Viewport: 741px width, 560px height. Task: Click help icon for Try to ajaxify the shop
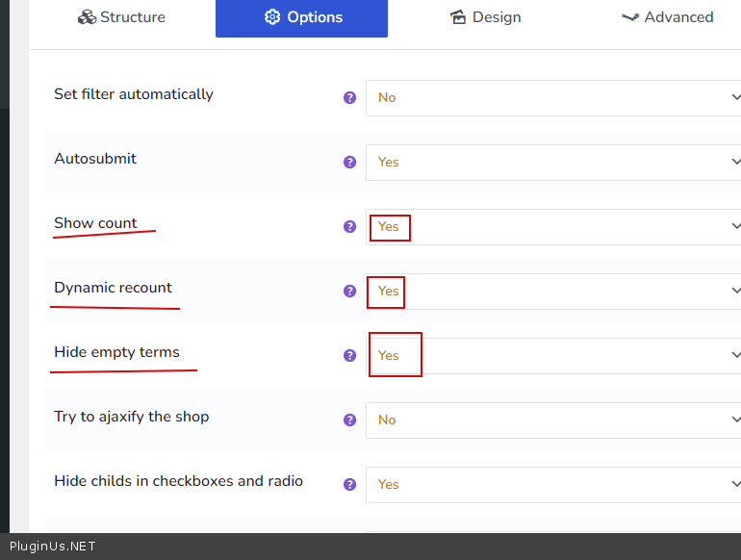click(x=350, y=420)
